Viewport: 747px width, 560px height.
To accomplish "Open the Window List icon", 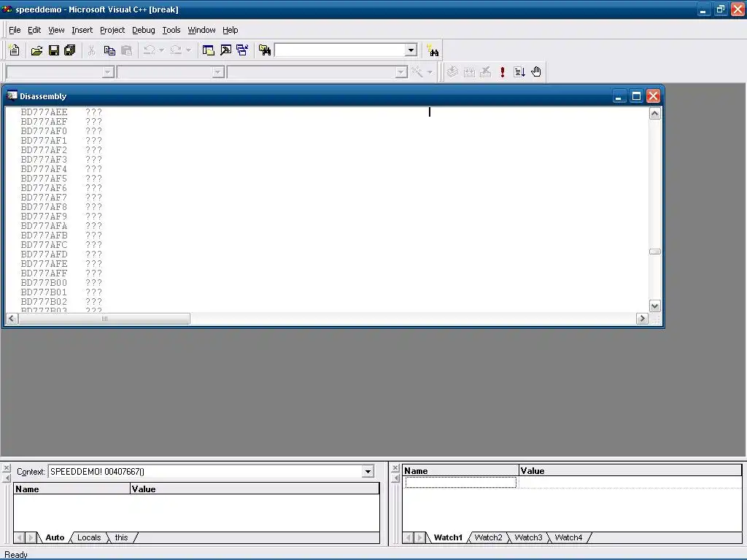I will coord(242,50).
